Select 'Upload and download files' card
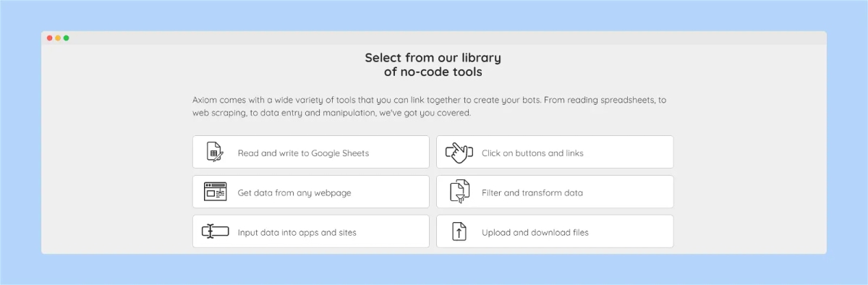The height and width of the screenshot is (285, 868). point(555,231)
